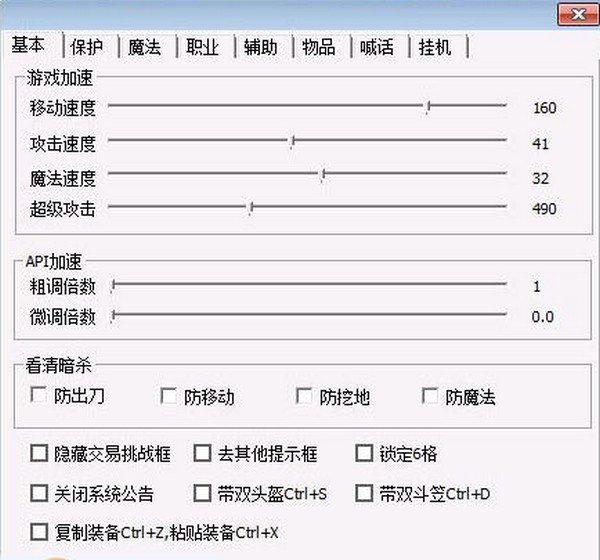
Task: Toggle the 防魔法 checkbox
Action: click(x=430, y=396)
